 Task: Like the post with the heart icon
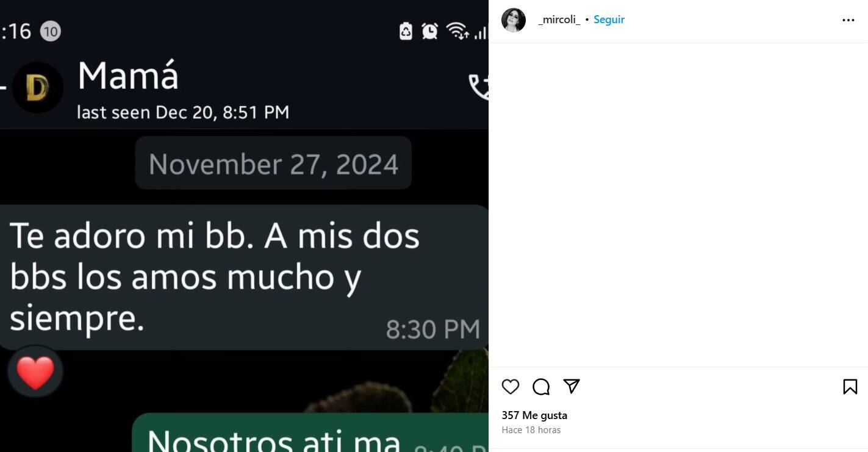511,387
